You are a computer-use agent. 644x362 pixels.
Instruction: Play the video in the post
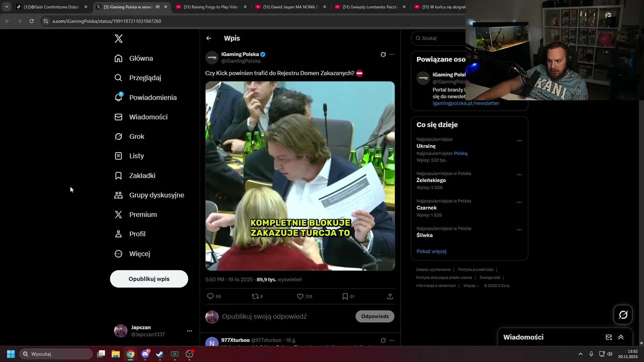(300, 176)
